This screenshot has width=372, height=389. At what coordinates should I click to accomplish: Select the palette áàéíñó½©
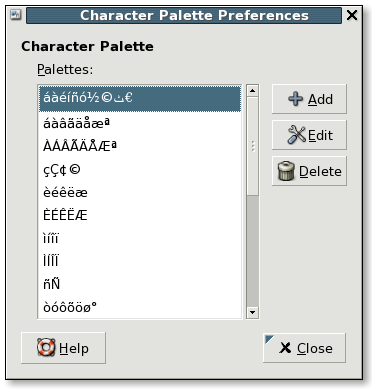(x=140, y=98)
